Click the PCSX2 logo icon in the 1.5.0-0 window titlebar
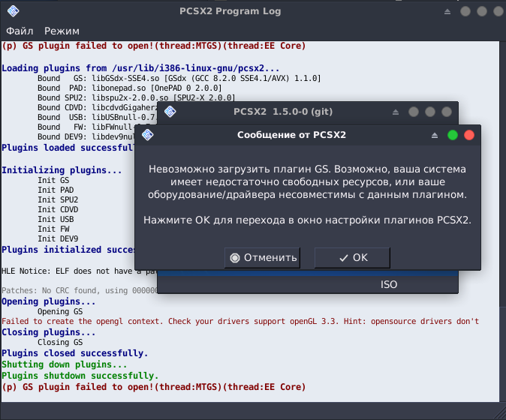This screenshot has height=420, width=506. pos(170,112)
